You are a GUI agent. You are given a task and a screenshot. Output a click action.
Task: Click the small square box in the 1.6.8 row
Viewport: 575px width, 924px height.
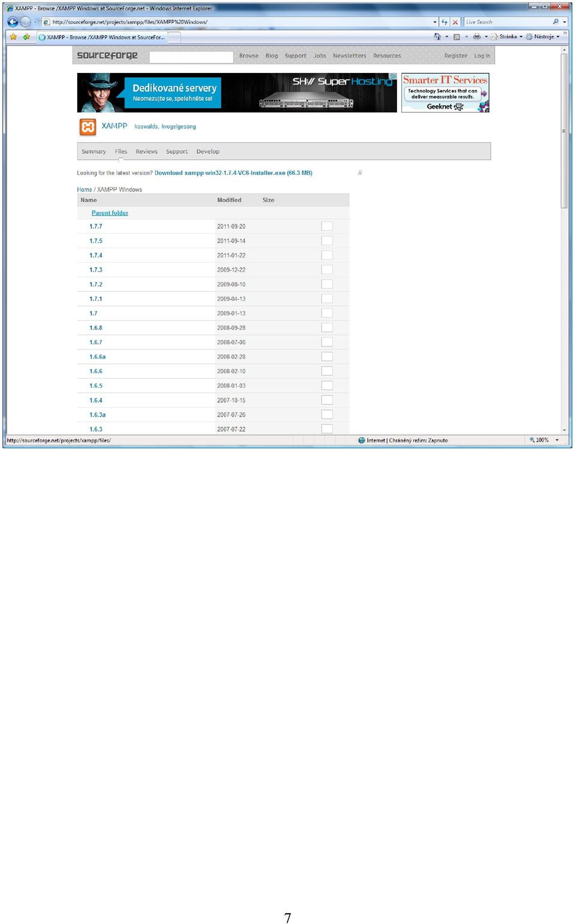(327, 328)
